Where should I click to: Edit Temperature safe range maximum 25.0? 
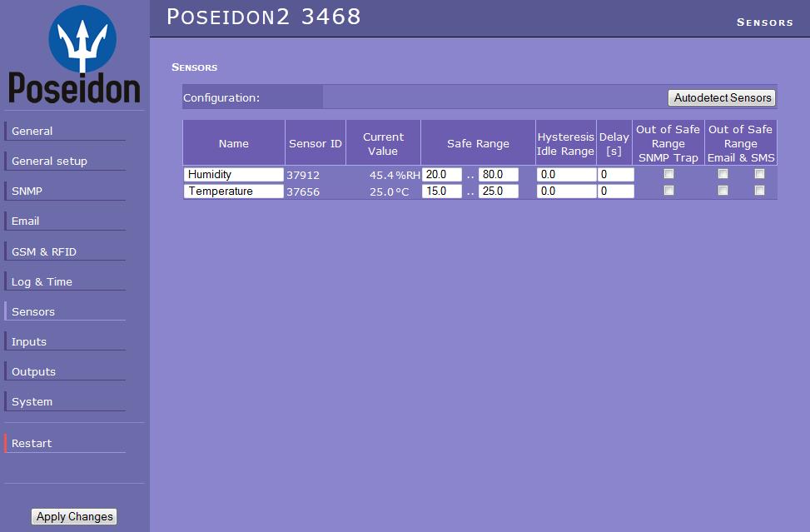coord(499,191)
